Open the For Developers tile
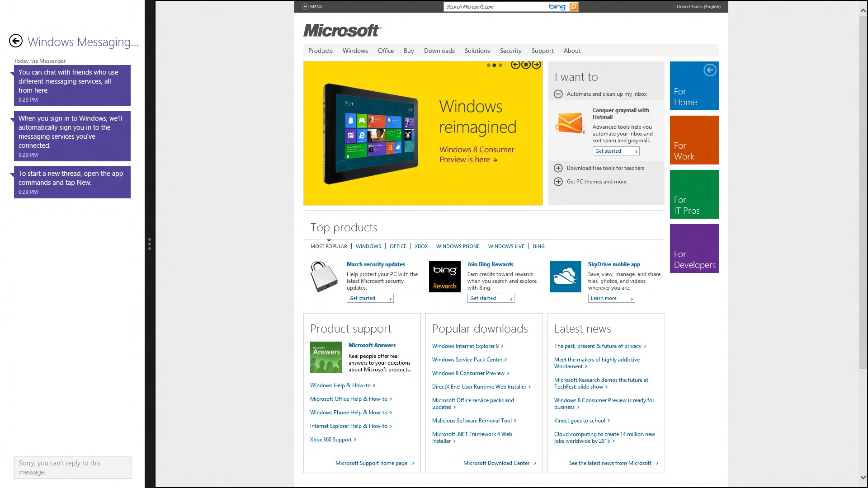 (694, 249)
